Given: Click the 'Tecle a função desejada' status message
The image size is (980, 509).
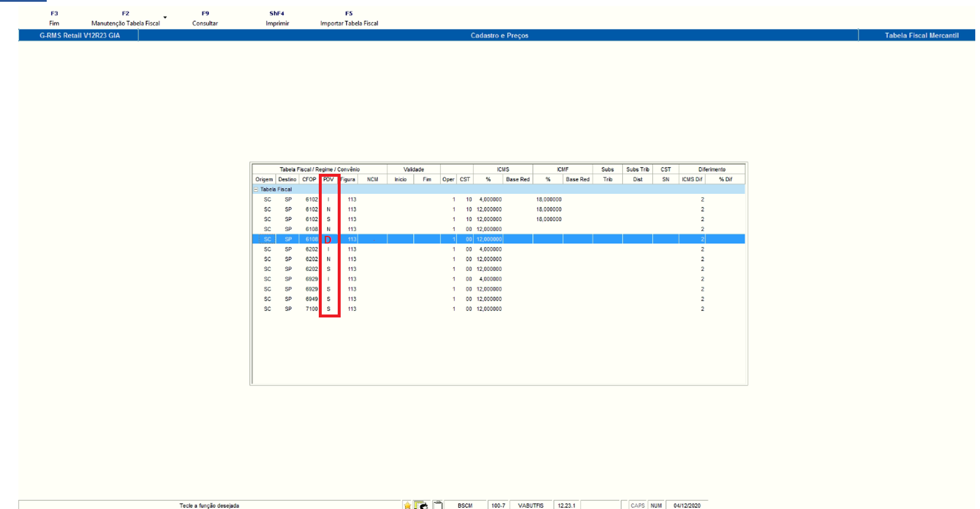Looking at the screenshot, I should (209, 505).
